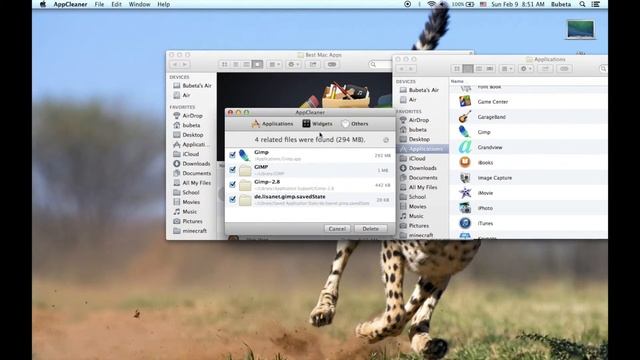Select Grandview in Applications list
Viewport: 640px width, 360px height.
click(x=528, y=147)
